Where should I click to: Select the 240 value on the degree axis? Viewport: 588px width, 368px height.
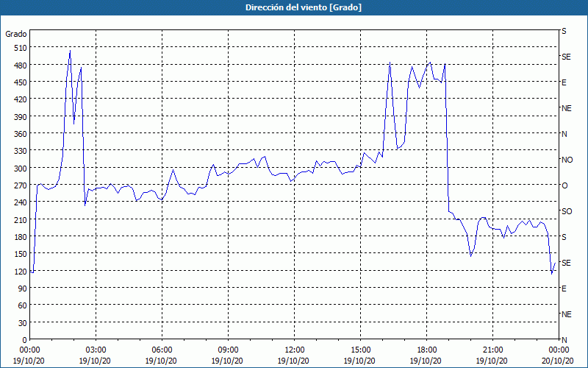pyautogui.click(x=21, y=202)
